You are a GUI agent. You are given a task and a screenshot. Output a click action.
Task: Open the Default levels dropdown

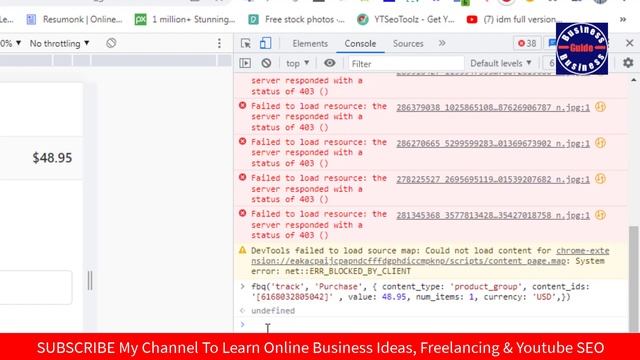[x=501, y=63]
